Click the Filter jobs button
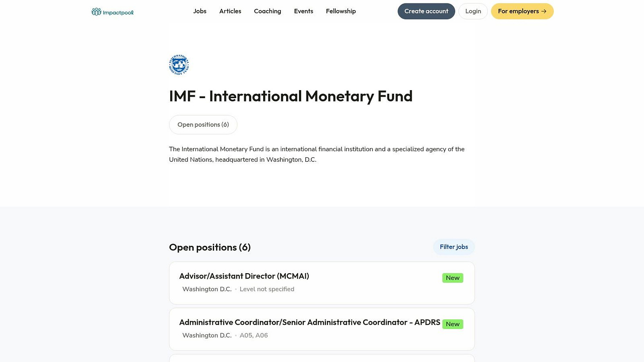Screen dimensions: 644x362 [453, 247]
